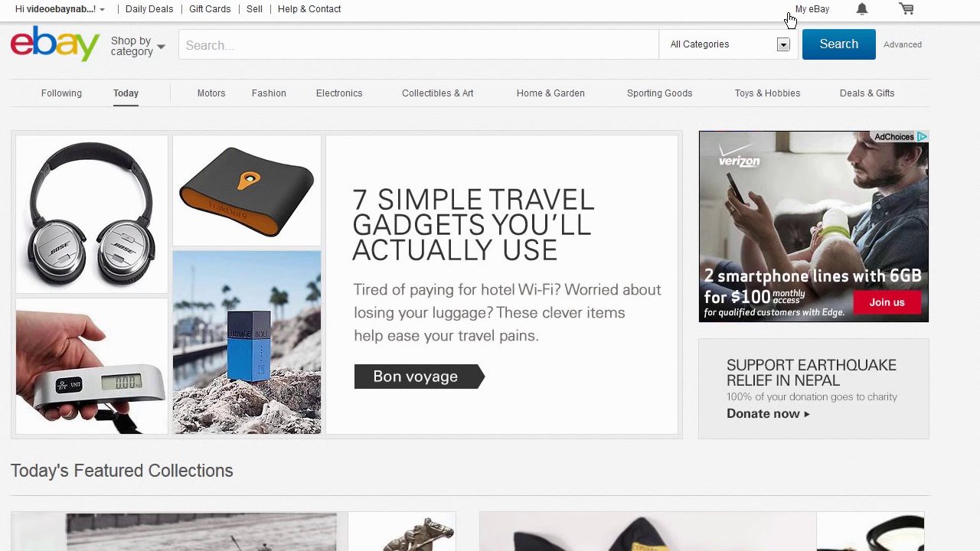This screenshot has height=551, width=980.
Task: Open Home & Garden category
Action: pos(550,93)
